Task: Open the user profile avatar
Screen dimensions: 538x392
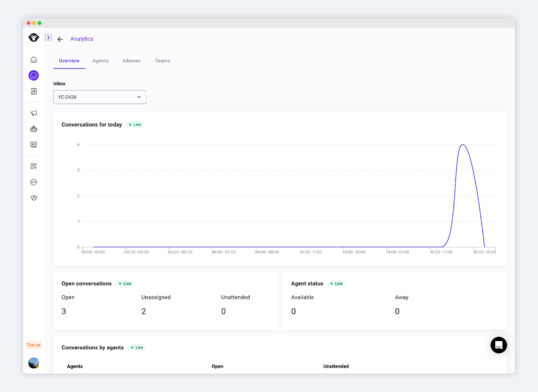Action: click(34, 363)
